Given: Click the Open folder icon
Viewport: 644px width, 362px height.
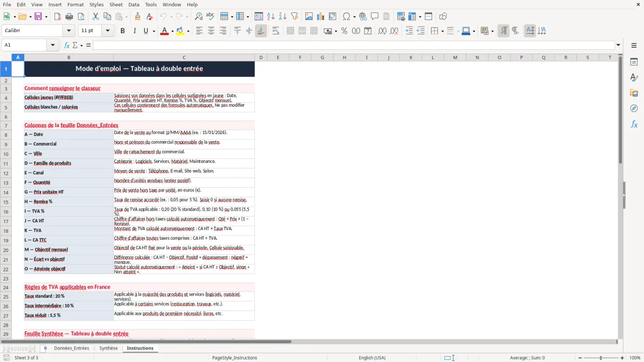Looking at the screenshot, I should (21, 17).
